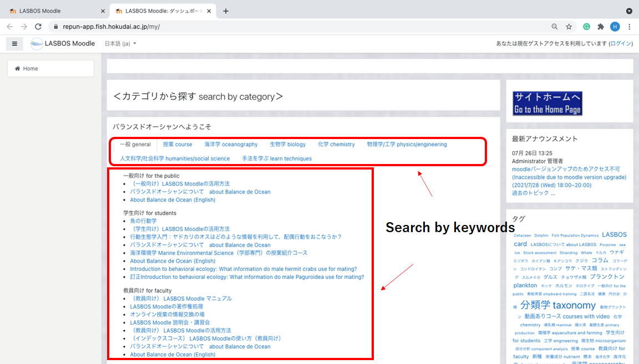
Task: Click the サケ・マス類 tag
Action: [581, 268]
